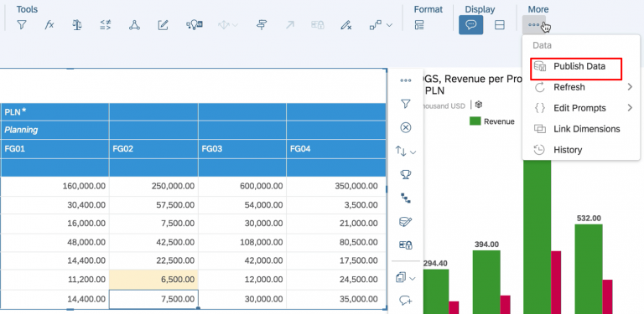Open the sort dropdown in table side menu
This screenshot has height=314, width=644.
pyautogui.click(x=406, y=152)
